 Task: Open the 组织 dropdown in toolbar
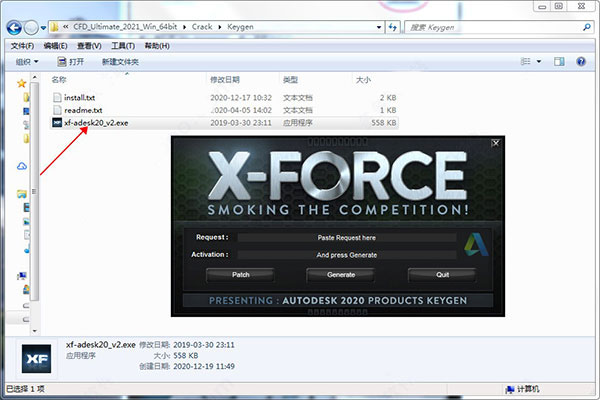point(26,62)
